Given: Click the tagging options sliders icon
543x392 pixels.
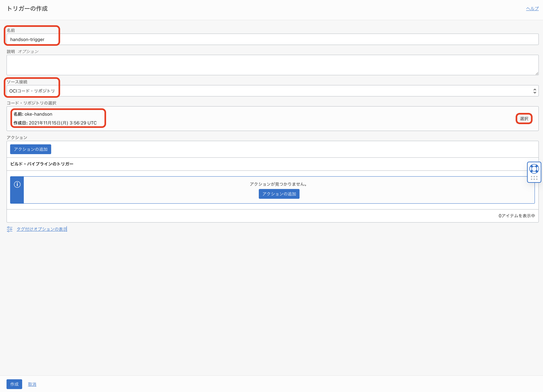Looking at the screenshot, I should click(x=10, y=229).
